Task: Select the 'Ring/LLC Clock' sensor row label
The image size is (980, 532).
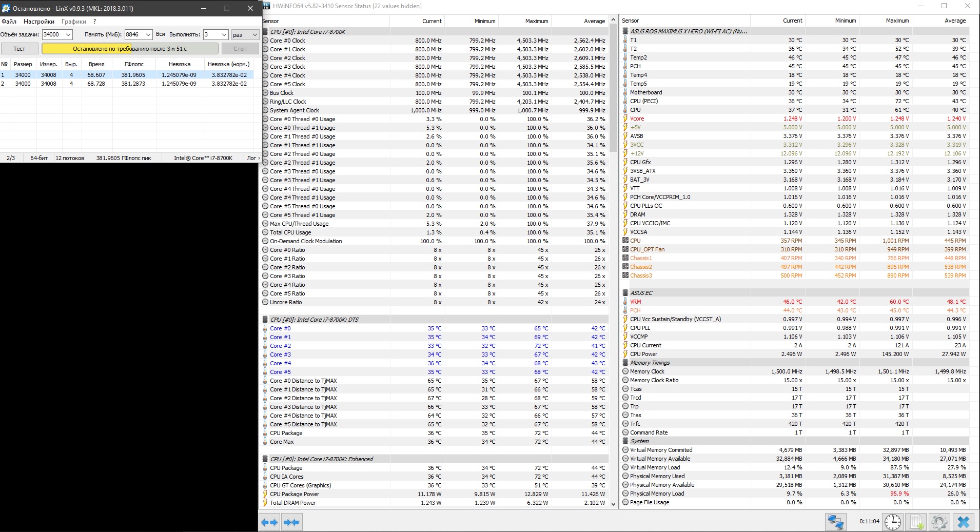Action: click(288, 102)
